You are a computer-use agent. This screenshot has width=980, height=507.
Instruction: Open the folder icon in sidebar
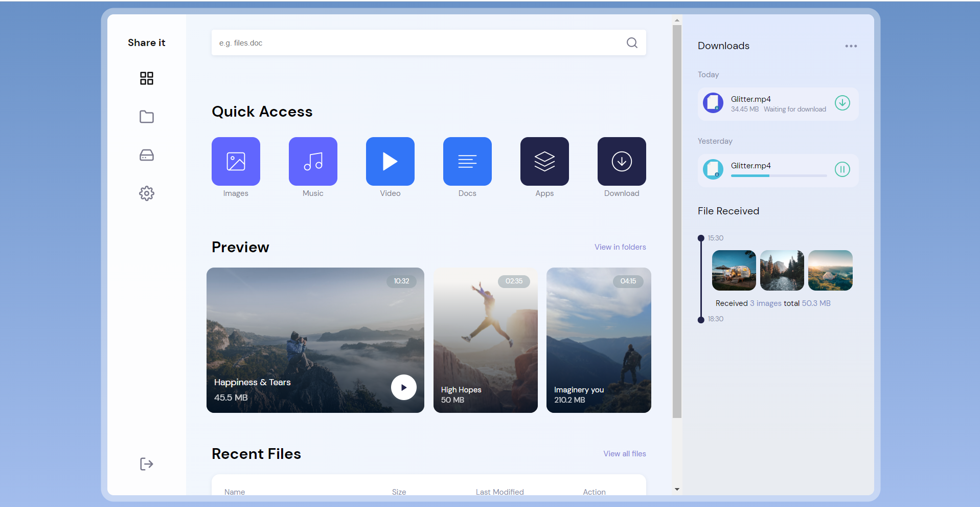coord(147,117)
